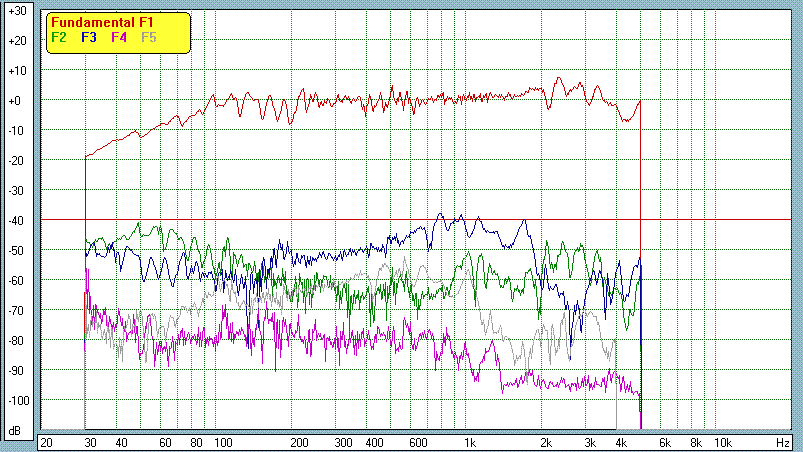Click the 80 frequency axis label
Screen dimensions: 803x452
tap(196, 443)
